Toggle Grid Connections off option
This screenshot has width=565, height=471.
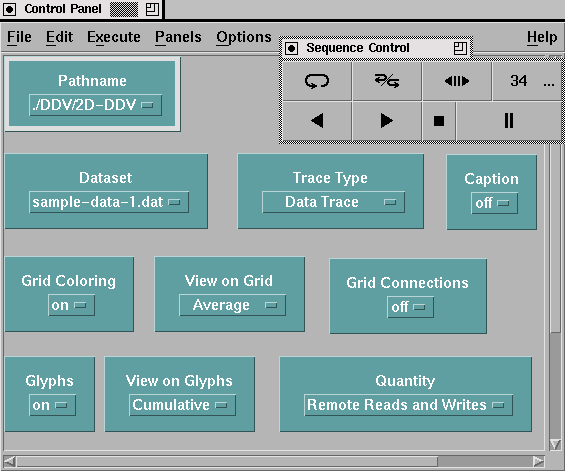pos(410,307)
